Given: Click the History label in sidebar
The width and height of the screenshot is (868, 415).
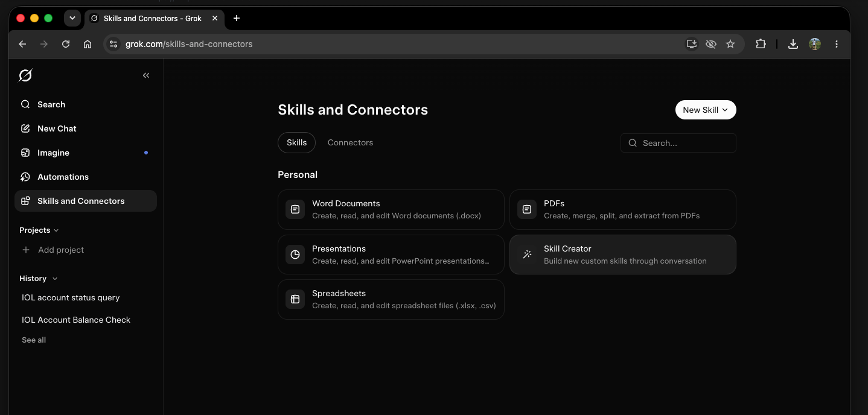Looking at the screenshot, I should tap(33, 279).
